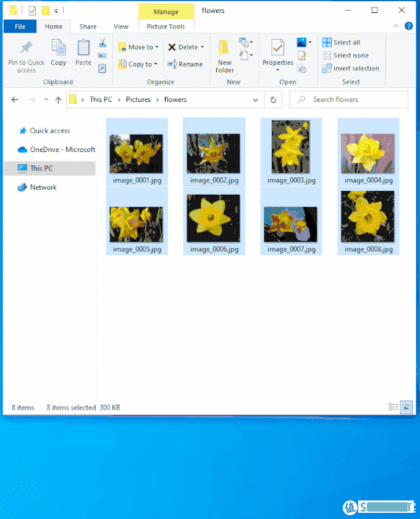Customize Quick Access Toolbar dropdown

click(56, 11)
